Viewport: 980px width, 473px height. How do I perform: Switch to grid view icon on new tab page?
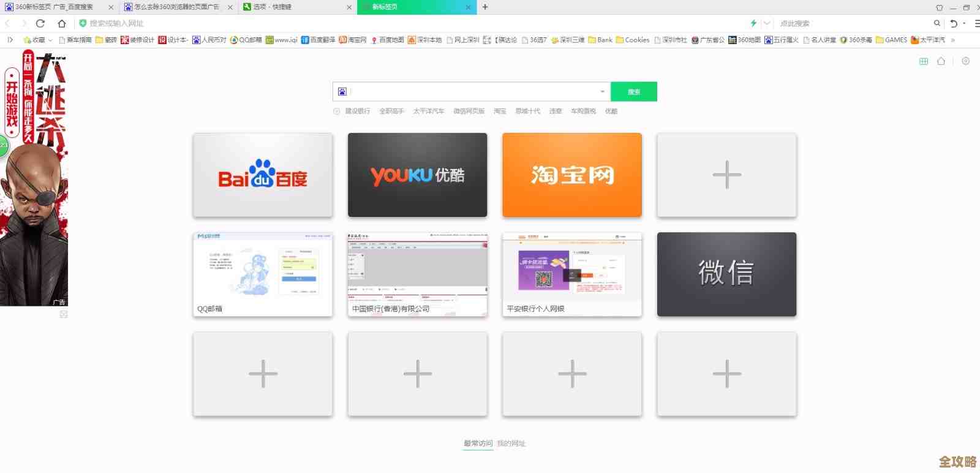click(924, 61)
